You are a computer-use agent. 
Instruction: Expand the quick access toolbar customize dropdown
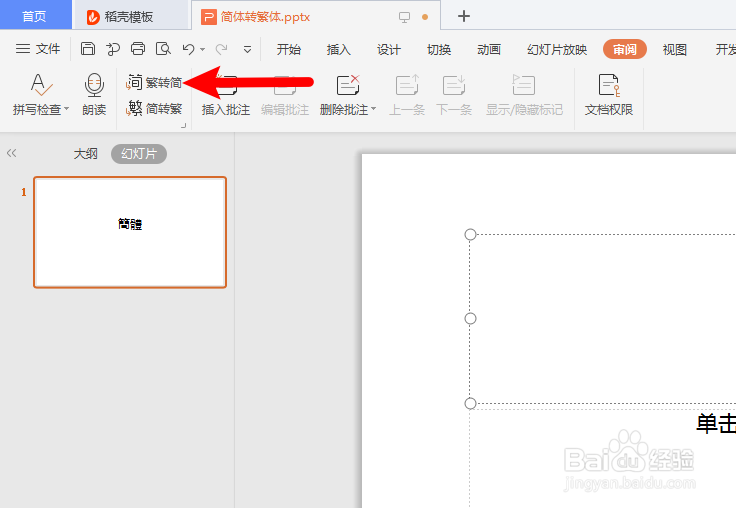(247, 49)
